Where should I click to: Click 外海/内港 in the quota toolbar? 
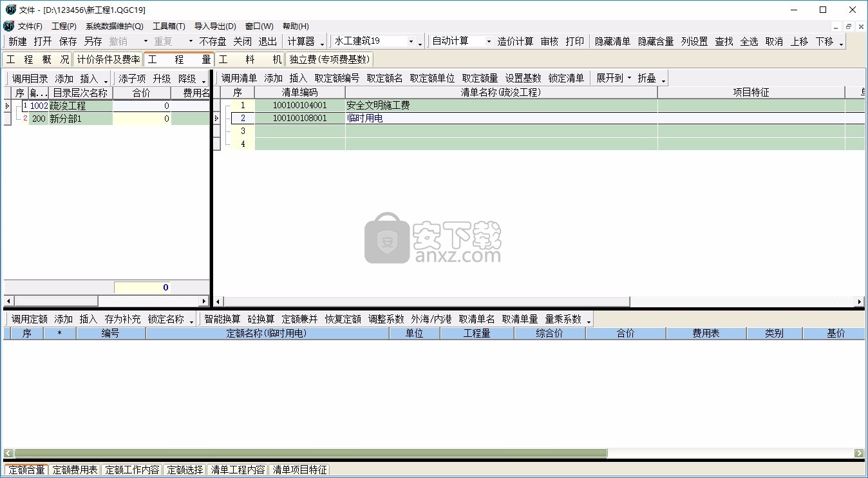(x=431, y=319)
